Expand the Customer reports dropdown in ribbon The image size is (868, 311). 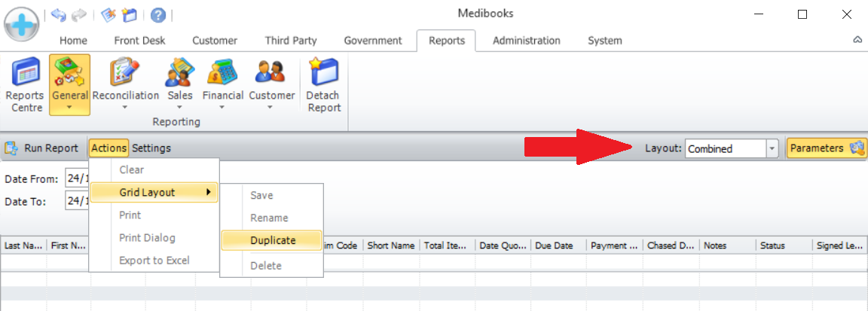(271, 108)
